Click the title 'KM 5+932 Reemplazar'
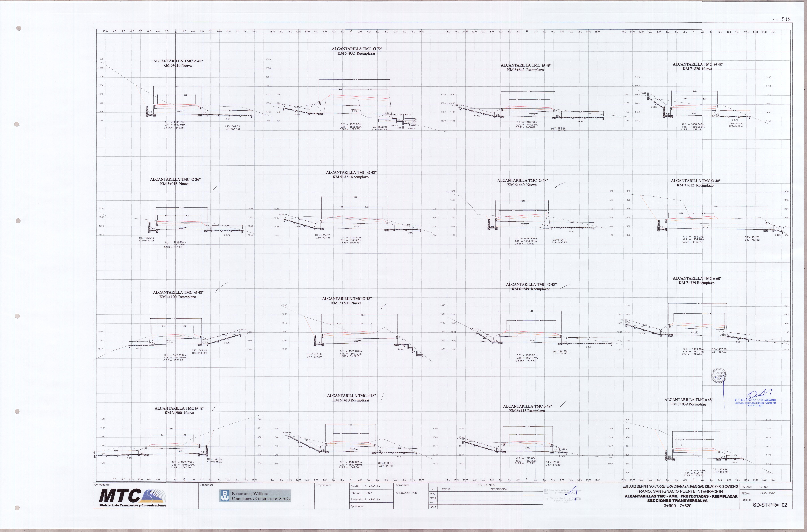The width and height of the screenshot is (807, 532). (356, 53)
